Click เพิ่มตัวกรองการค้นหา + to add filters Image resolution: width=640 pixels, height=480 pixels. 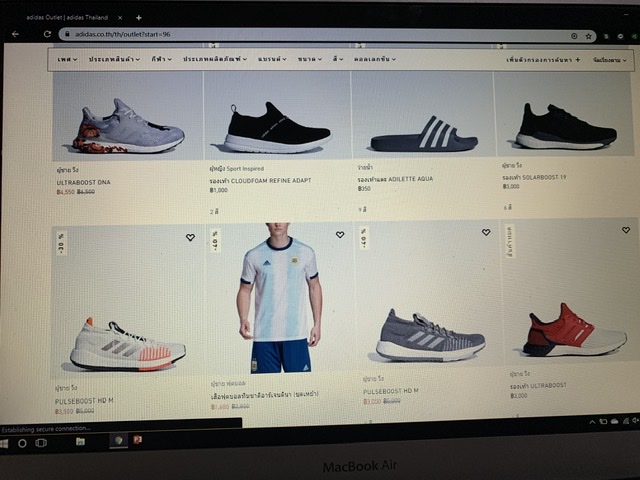pyautogui.click(x=543, y=60)
